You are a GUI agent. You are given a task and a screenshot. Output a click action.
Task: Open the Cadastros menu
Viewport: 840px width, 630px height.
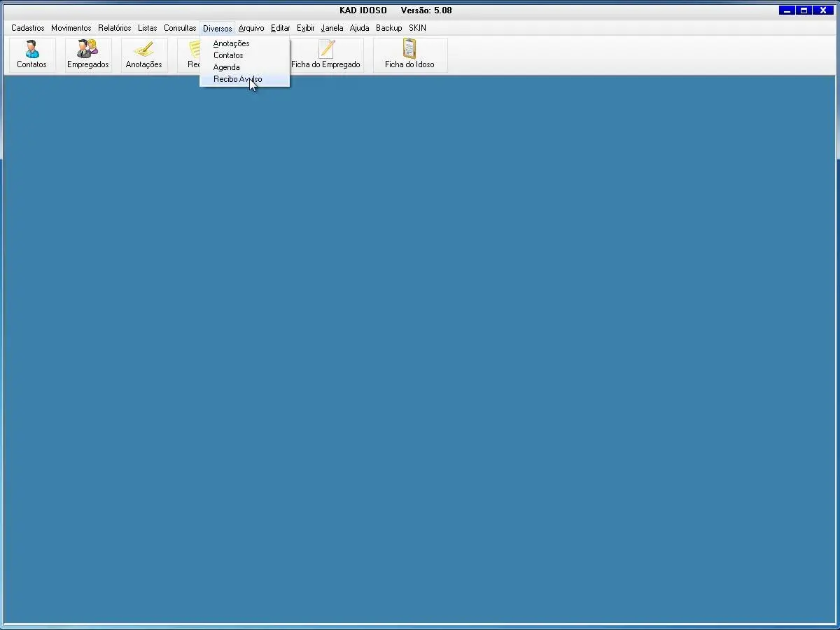coord(27,28)
